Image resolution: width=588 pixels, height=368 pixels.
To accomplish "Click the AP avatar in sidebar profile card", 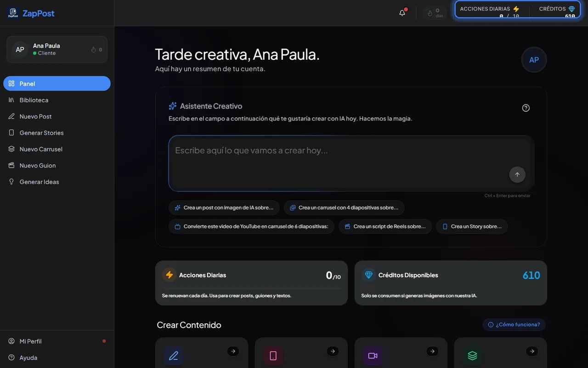I will [20, 49].
